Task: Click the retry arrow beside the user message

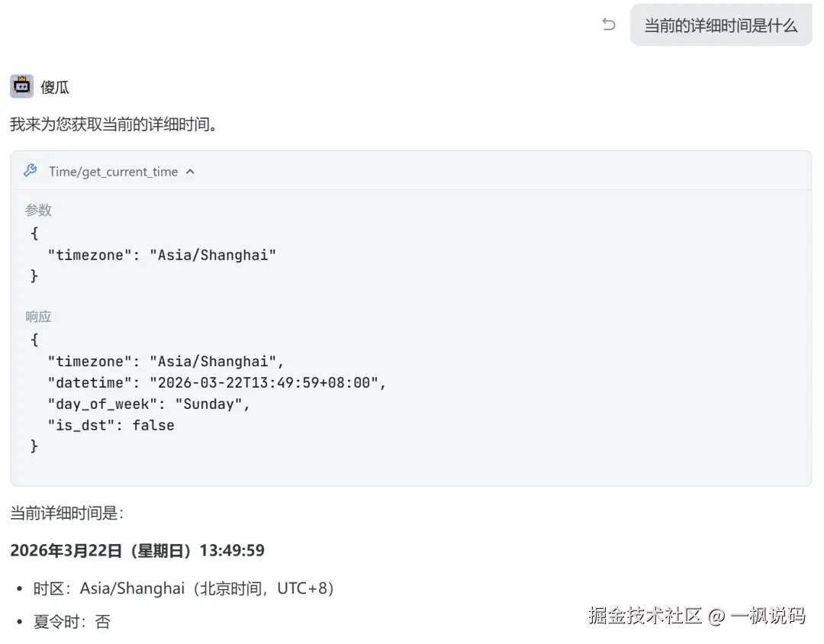Action: (608, 25)
